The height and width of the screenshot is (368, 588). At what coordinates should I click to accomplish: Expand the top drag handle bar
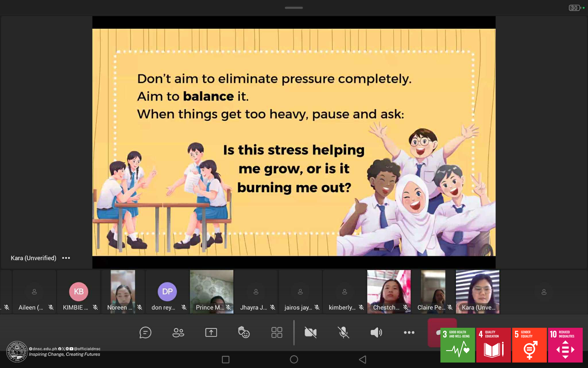[x=294, y=8]
